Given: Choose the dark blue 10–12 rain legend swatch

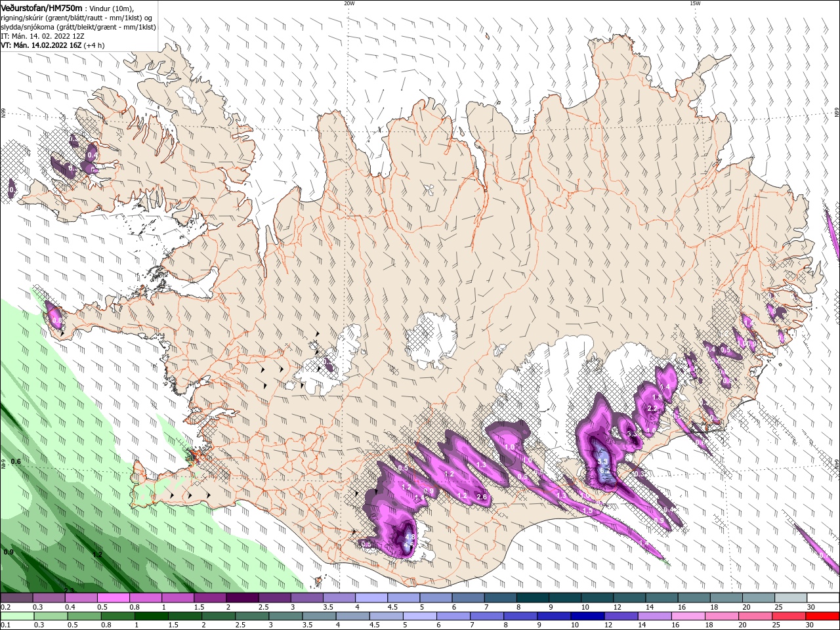Looking at the screenshot, I should [587, 616].
